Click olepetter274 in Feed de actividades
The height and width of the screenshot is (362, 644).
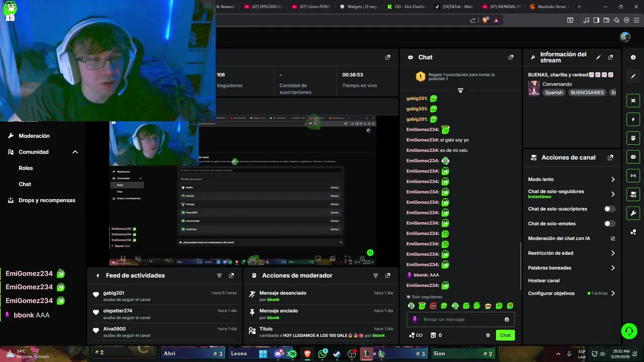[118, 311]
